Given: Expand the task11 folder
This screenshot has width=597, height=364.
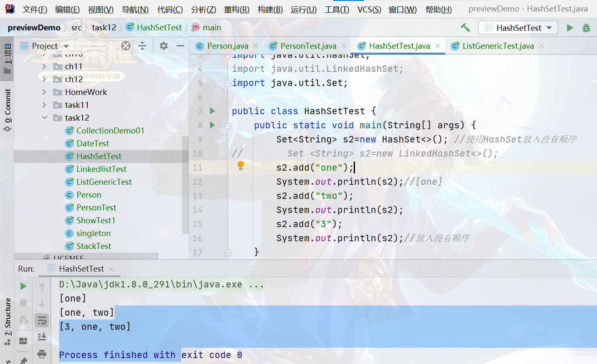Looking at the screenshot, I should coord(44,105).
